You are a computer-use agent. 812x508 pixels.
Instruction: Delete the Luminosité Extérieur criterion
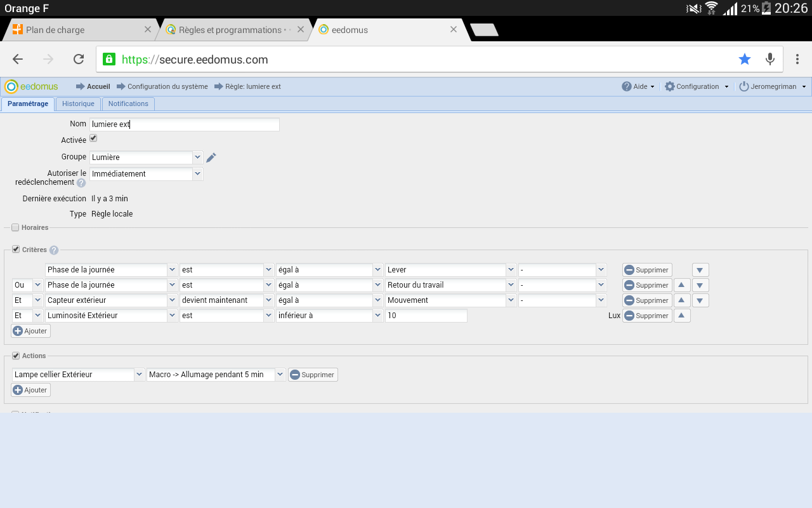[x=646, y=316]
